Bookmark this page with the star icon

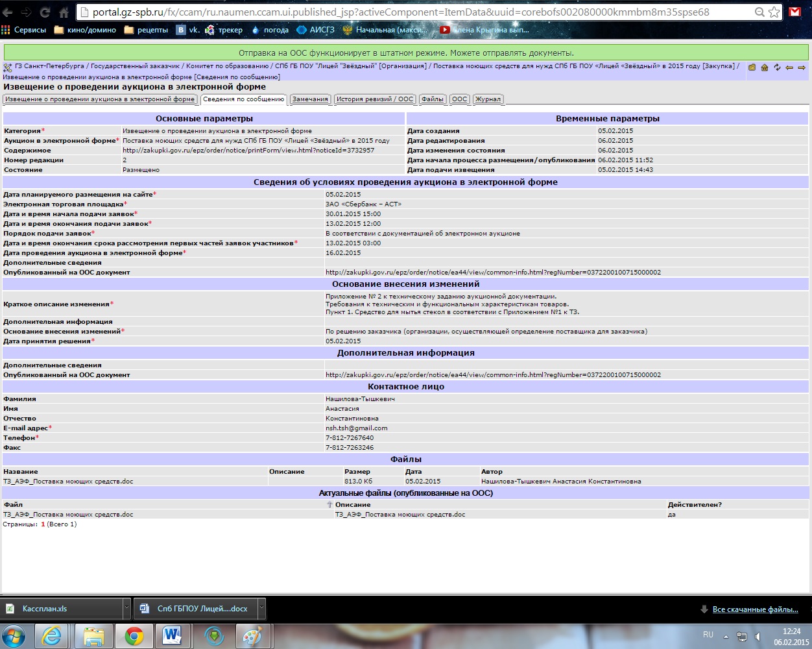[774, 12]
